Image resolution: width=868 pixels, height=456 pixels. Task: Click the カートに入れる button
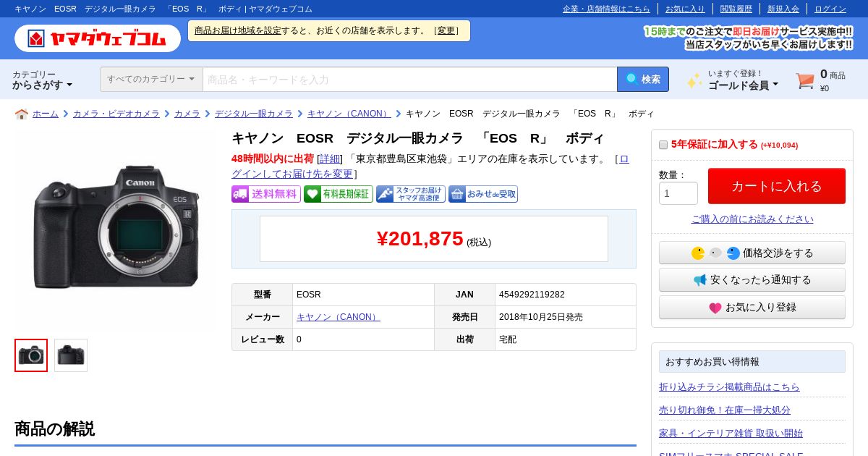click(776, 186)
